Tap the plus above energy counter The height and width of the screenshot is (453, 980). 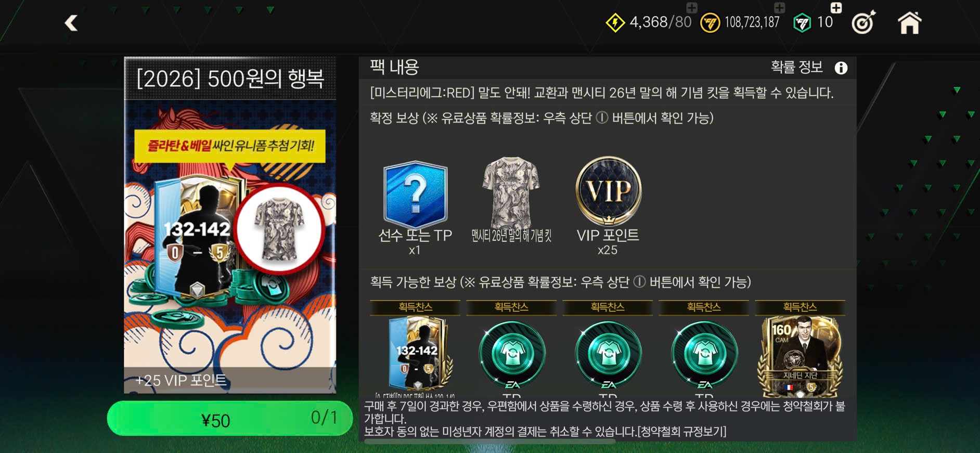tap(692, 7)
